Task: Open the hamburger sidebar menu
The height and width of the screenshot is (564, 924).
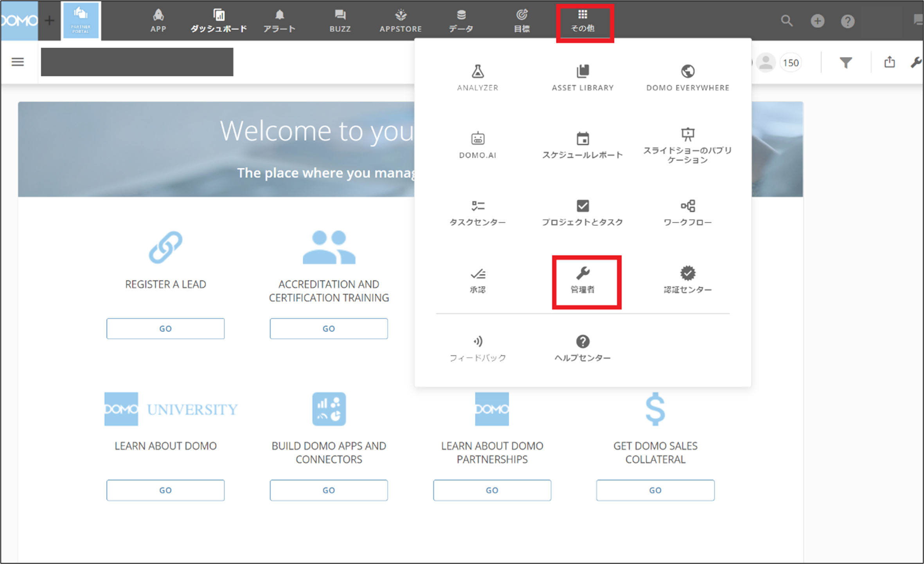Action: (x=18, y=62)
